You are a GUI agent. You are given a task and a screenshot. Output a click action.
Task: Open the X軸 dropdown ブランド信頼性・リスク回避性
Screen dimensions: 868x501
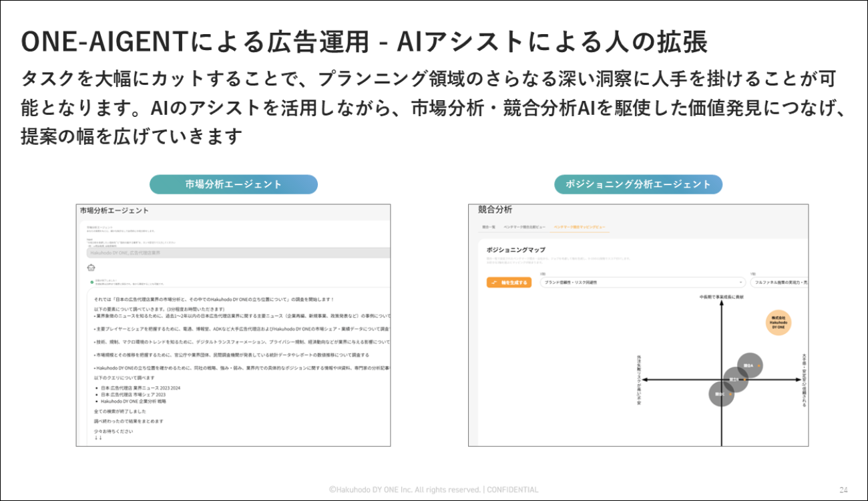point(644,282)
